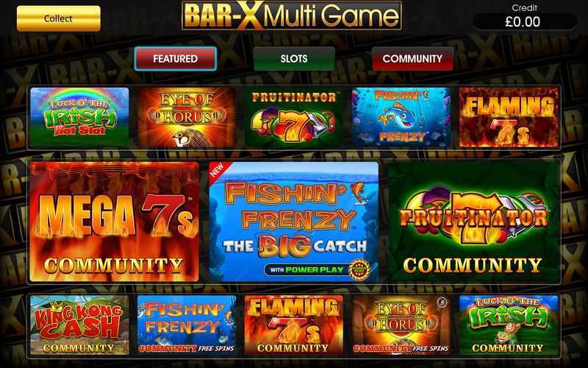Open Fruitinator Community large tile
This screenshot has width=588, height=368.
(473, 222)
